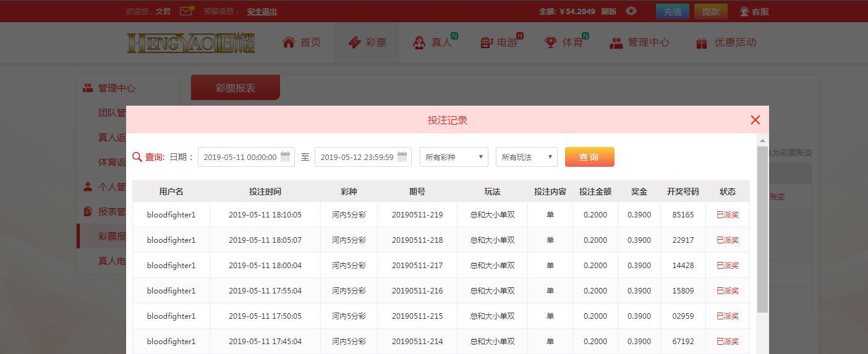Click the 提款 withdraw button

click(x=711, y=12)
